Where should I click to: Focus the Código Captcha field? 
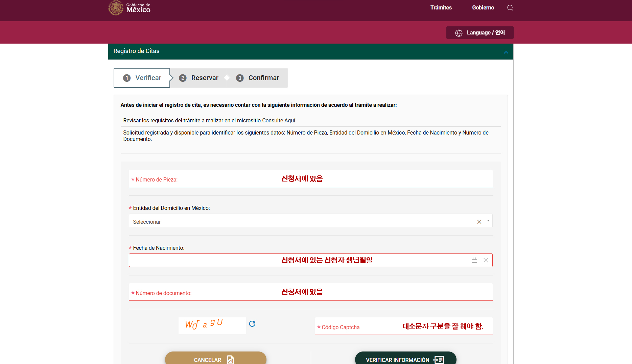coord(403,326)
